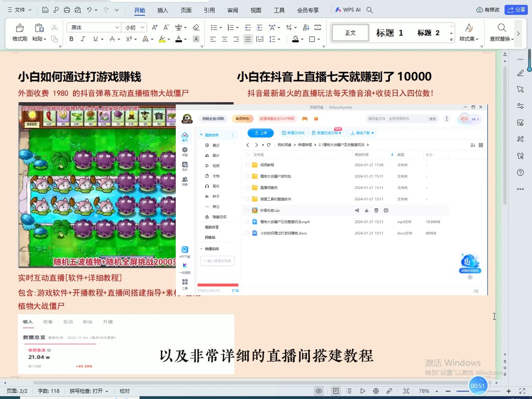This screenshot has width=532, height=399.
Task: Switch to Outline view in status bar
Action: pyautogui.click(x=349, y=391)
